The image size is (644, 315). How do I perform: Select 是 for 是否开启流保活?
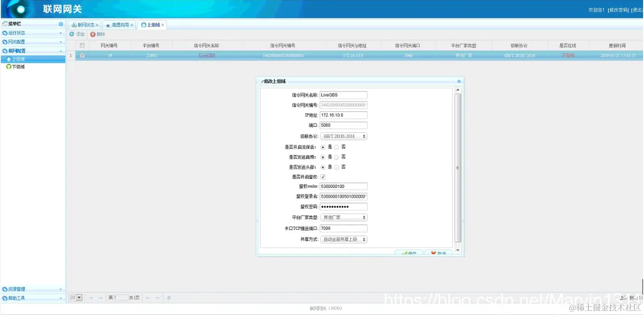(324, 147)
